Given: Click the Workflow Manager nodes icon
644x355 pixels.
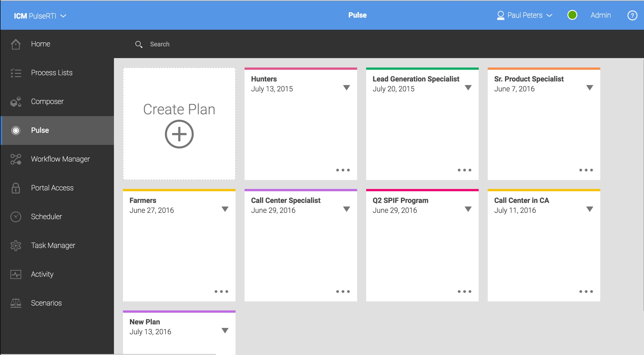Looking at the screenshot, I should click(x=16, y=159).
